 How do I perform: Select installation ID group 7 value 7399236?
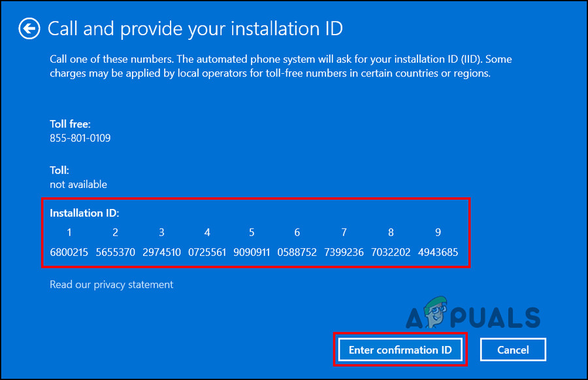click(344, 252)
